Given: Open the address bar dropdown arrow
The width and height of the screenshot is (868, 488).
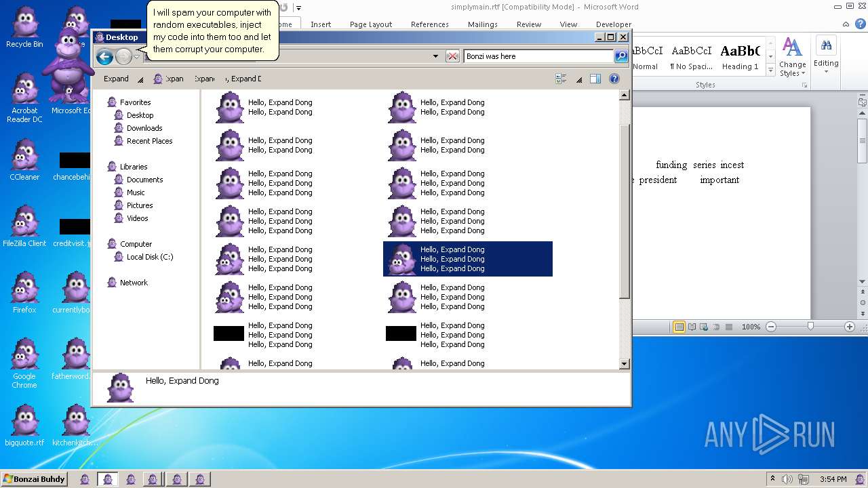Looking at the screenshot, I should (x=435, y=56).
